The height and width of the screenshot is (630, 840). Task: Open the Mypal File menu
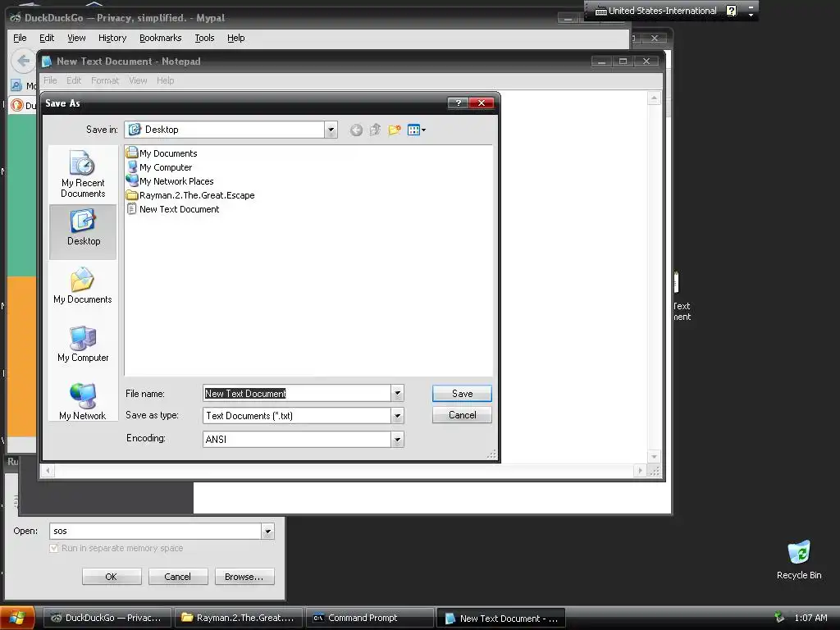coord(20,38)
